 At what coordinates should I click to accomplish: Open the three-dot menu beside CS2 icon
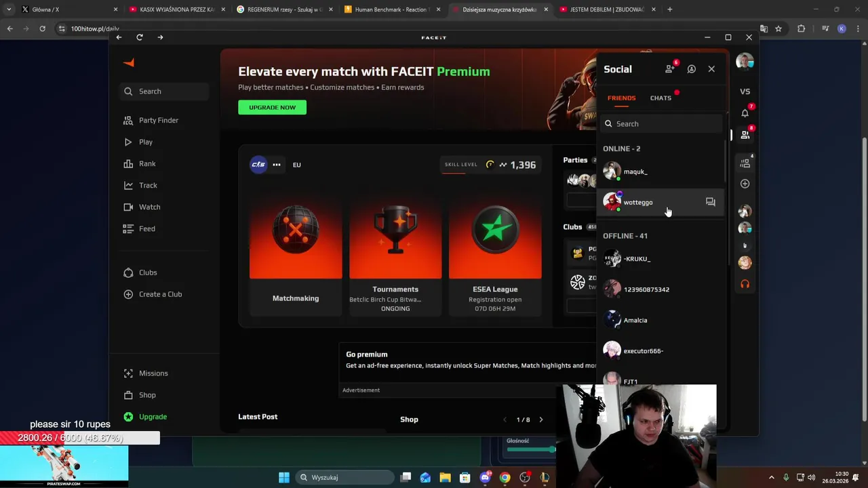click(x=277, y=165)
